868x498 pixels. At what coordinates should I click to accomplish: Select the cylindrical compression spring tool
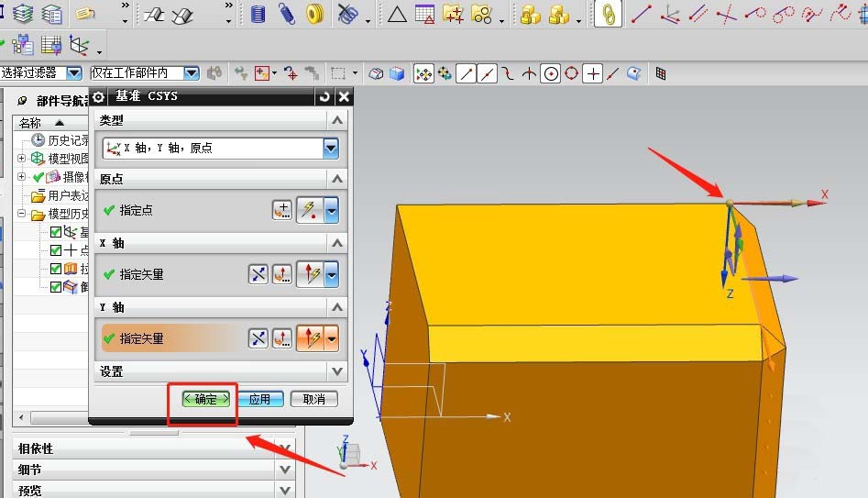pos(258,14)
